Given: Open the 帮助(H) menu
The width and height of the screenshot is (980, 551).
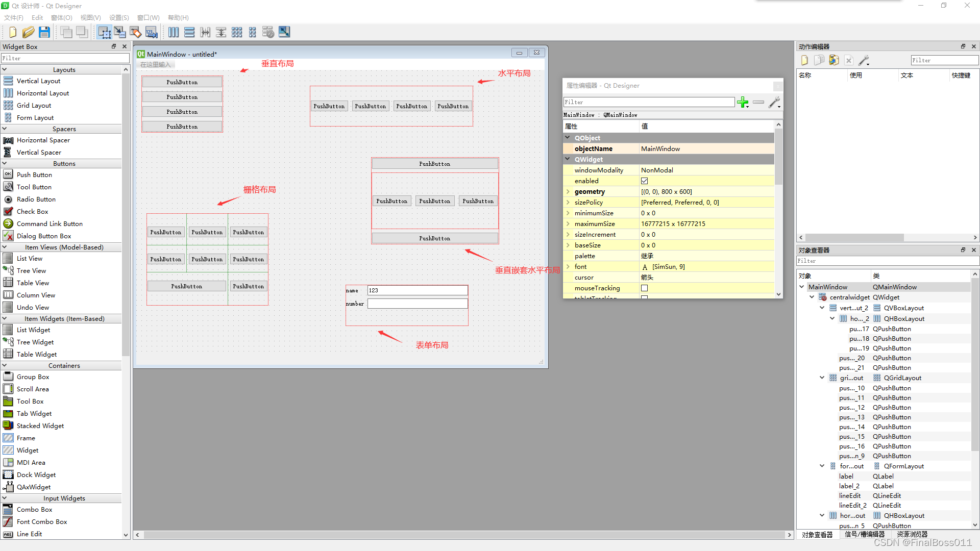Looking at the screenshot, I should (x=178, y=17).
